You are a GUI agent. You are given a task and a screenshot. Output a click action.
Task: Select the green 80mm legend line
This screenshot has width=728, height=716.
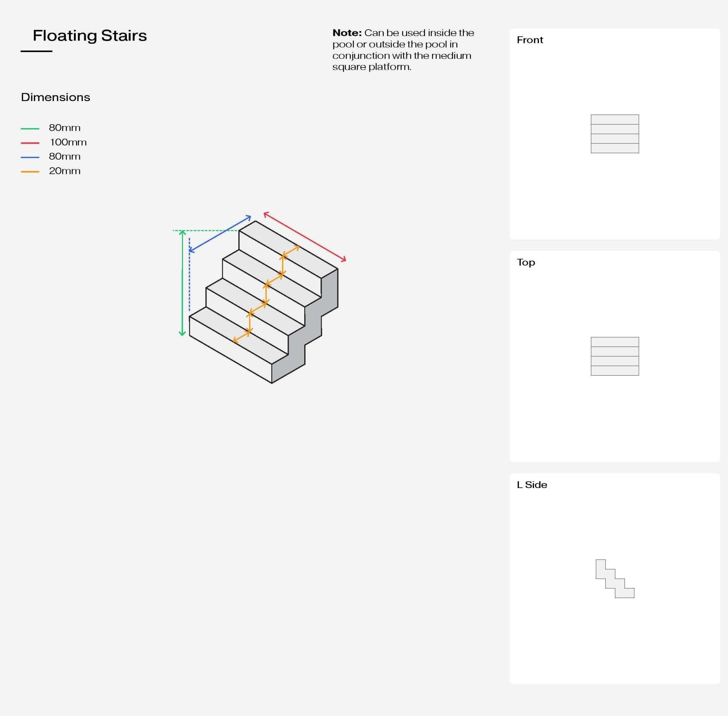(x=30, y=129)
